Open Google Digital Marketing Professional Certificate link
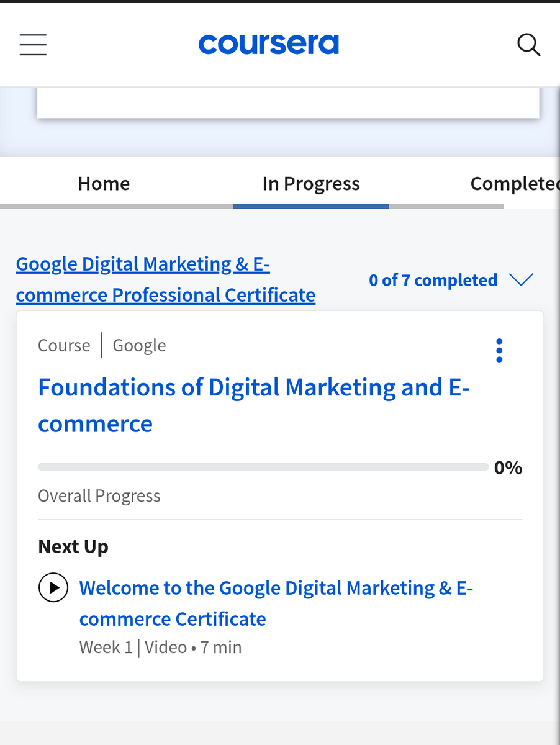The width and height of the screenshot is (560, 745). (166, 279)
